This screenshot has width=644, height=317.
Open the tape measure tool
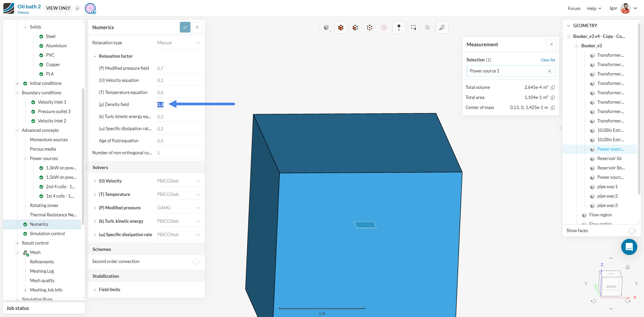pyautogui.click(x=442, y=28)
